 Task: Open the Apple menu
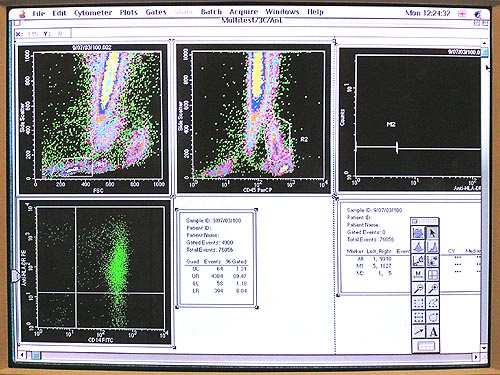coord(22,14)
